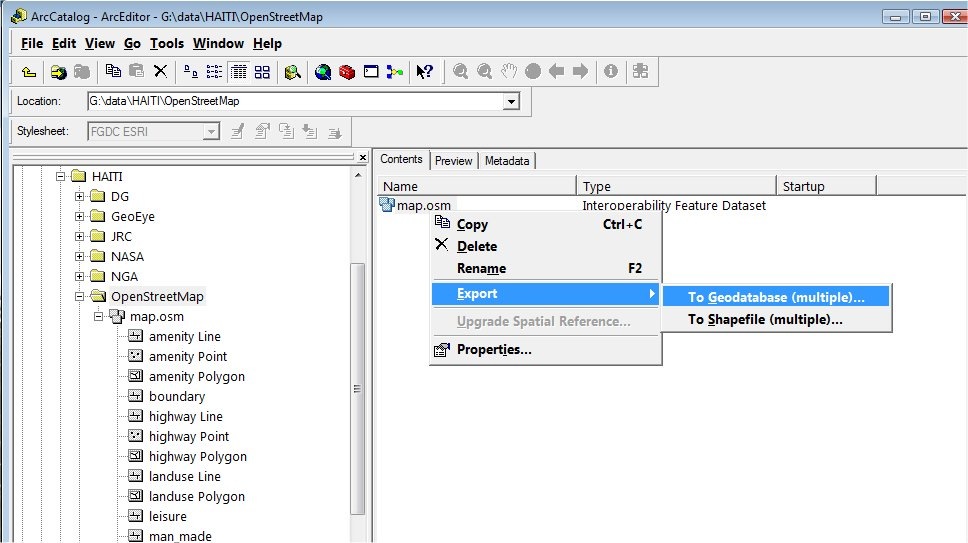
Task: Sort by the Type column header
Action: click(677, 186)
